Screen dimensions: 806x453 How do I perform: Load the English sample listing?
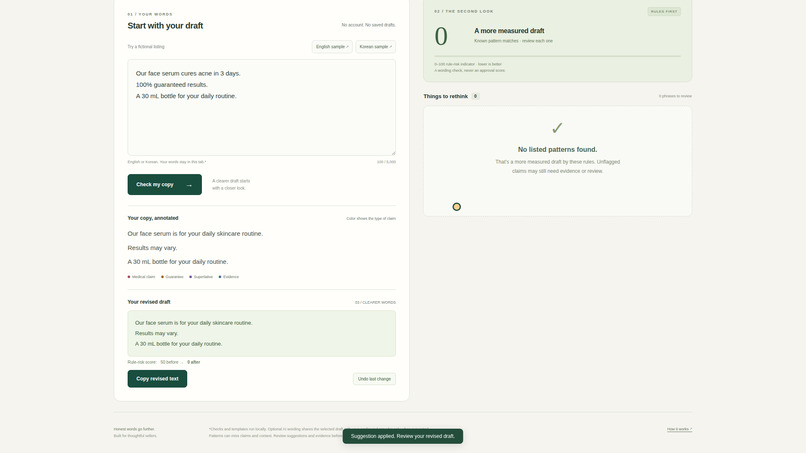pyautogui.click(x=332, y=47)
